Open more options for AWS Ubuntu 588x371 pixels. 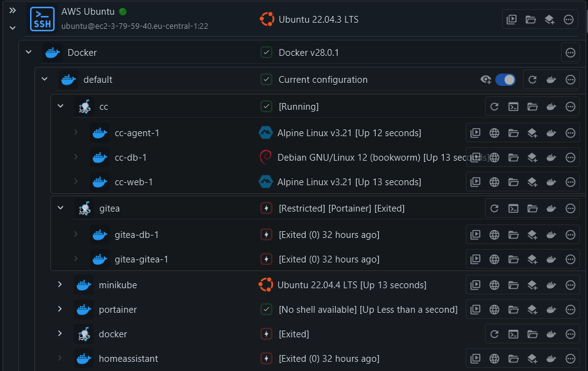tap(568, 20)
